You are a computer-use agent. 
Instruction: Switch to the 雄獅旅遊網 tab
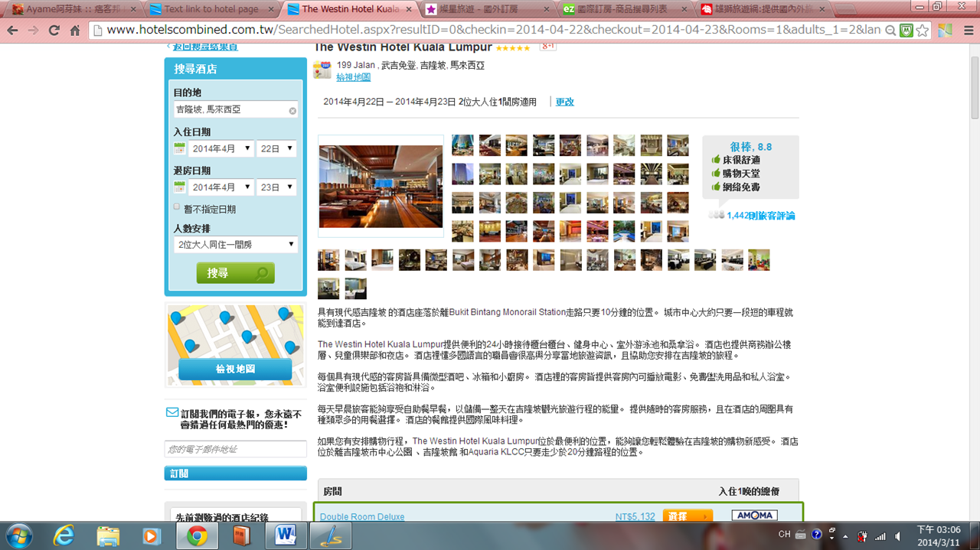(x=762, y=9)
